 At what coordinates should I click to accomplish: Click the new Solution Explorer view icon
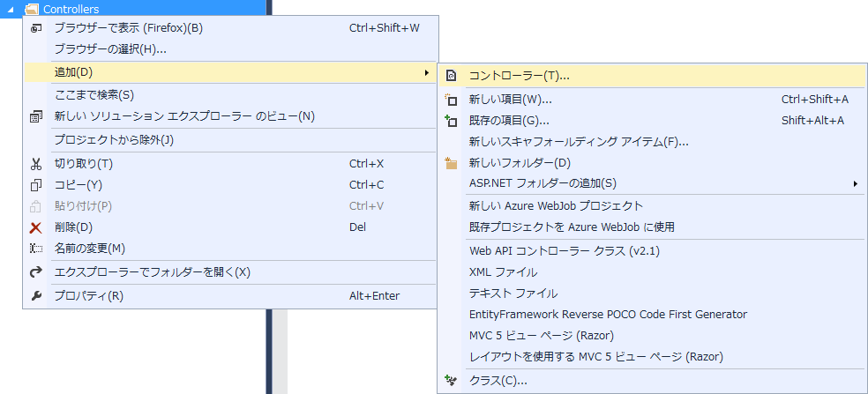pyautogui.click(x=36, y=116)
